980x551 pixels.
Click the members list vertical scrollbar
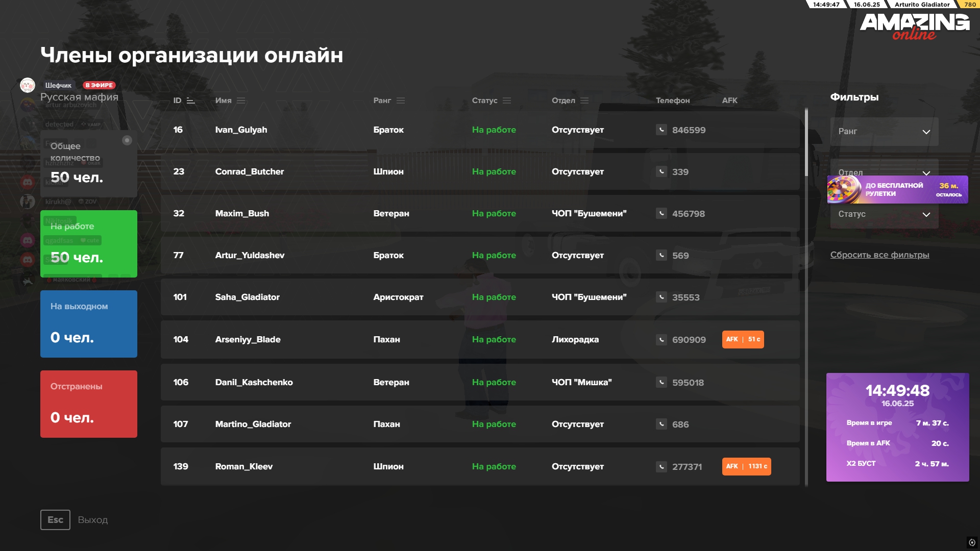pos(806,143)
